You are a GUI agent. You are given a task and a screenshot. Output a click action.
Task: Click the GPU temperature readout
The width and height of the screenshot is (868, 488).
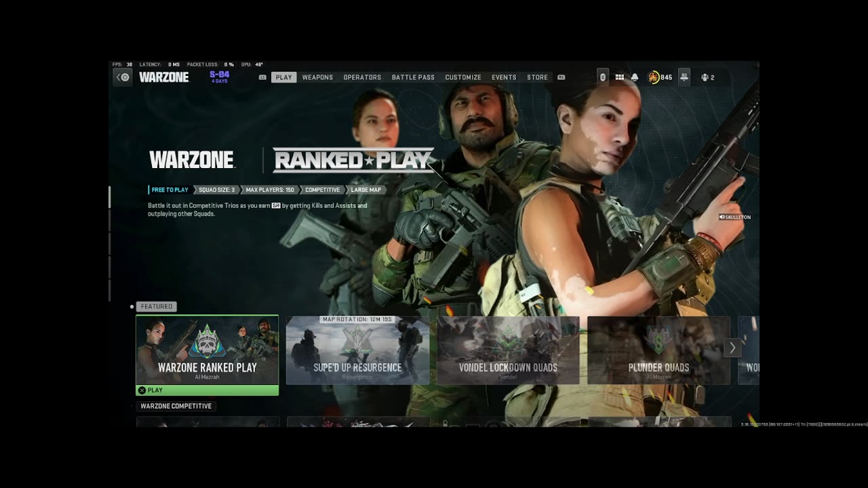tap(252, 64)
